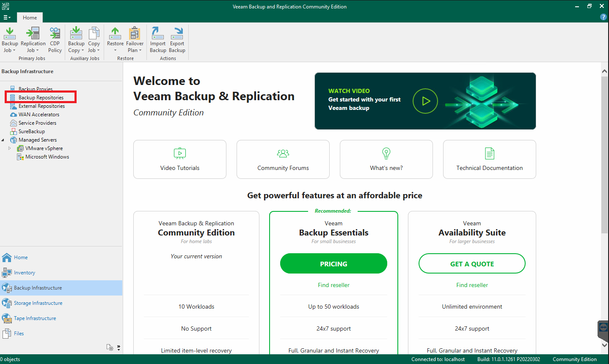This screenshot has height=364, width=609.
Task: Open the Replication Job ribbon button
Action: click(33, 40)
